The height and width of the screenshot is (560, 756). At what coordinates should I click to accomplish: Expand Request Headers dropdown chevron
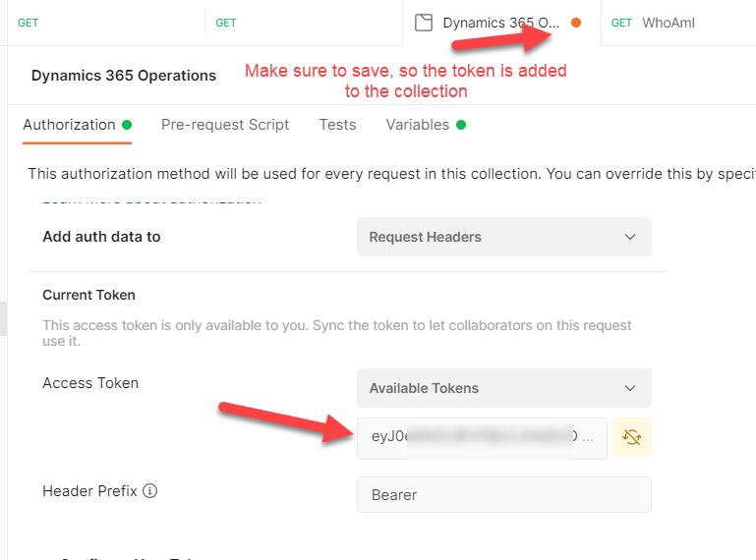click(x=630, y=237)
